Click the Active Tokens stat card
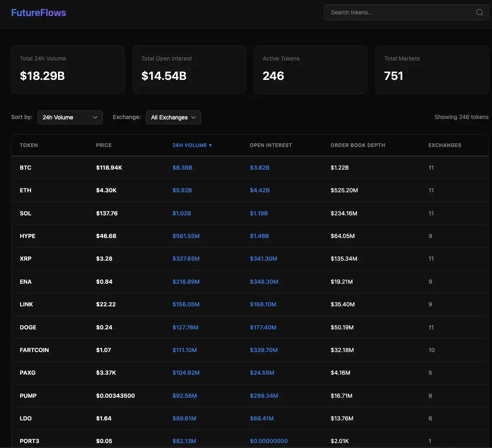 tap(310, 69)
